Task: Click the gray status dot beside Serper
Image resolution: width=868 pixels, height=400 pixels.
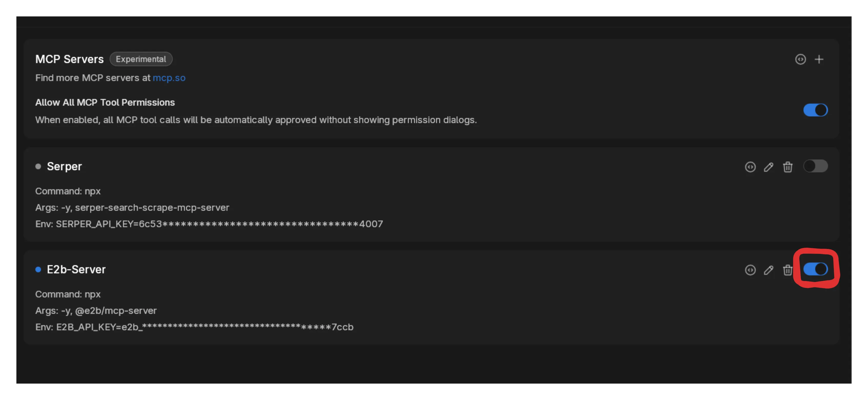Action: (38, 166)
